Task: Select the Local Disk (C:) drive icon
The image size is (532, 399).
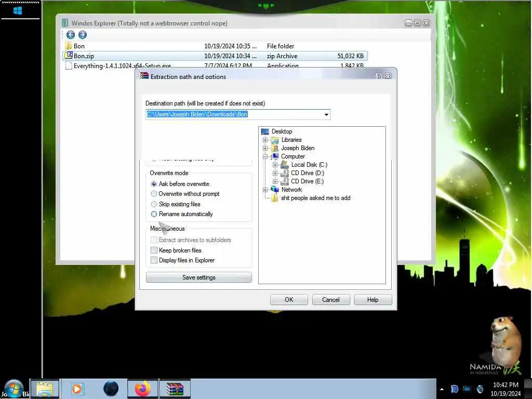Action: pos(285,165)
